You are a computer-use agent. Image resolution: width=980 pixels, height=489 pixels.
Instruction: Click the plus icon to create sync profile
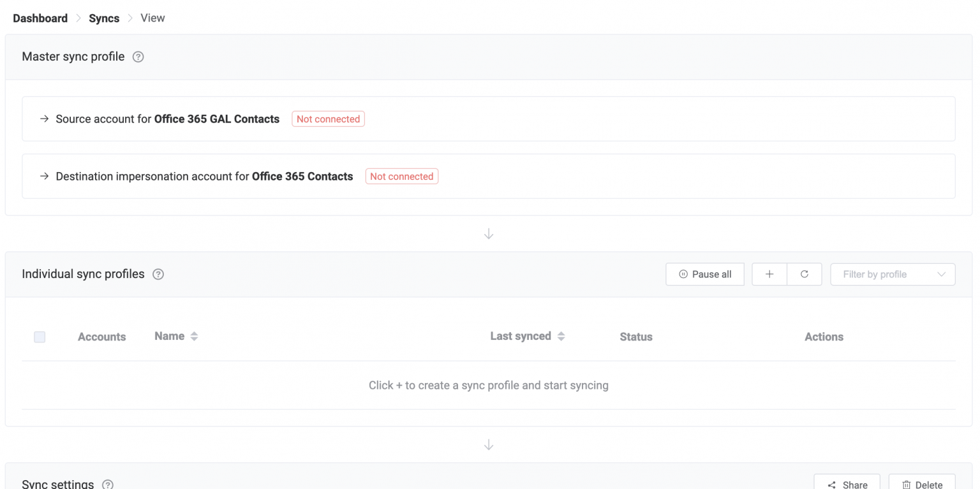[x=769, y=274]
